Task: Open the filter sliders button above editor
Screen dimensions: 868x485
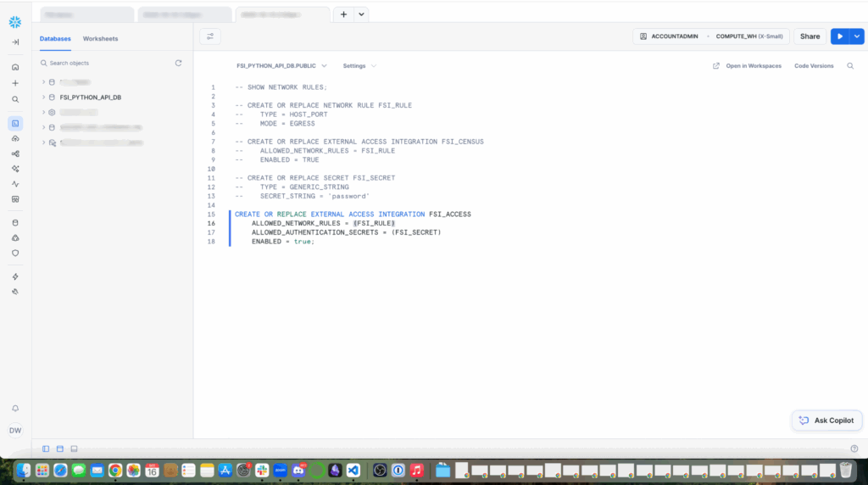Action: tap(210, 36)
